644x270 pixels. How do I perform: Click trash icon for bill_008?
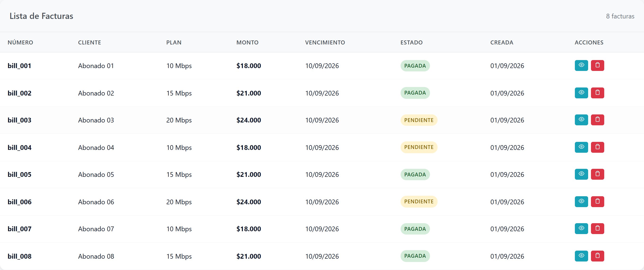tap(598, 256)
